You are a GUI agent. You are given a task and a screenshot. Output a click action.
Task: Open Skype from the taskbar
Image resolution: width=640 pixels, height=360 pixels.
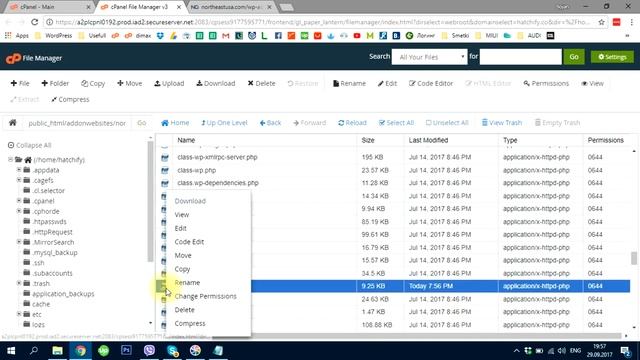click(x=172, y=351)
